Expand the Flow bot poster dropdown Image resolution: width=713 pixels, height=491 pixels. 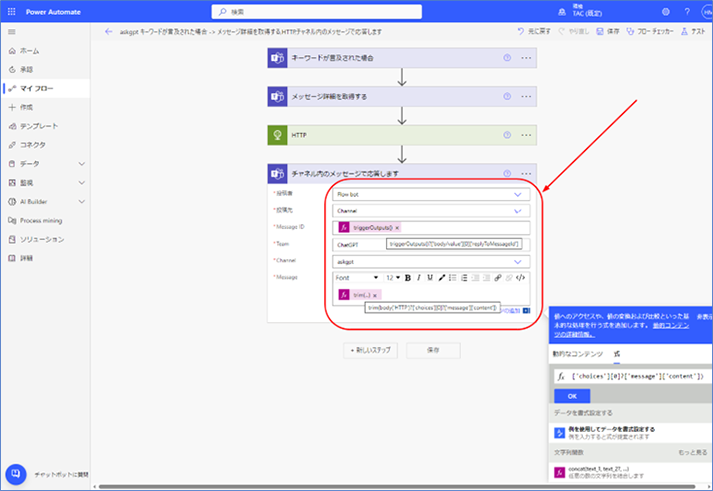[x=517, y=195]
